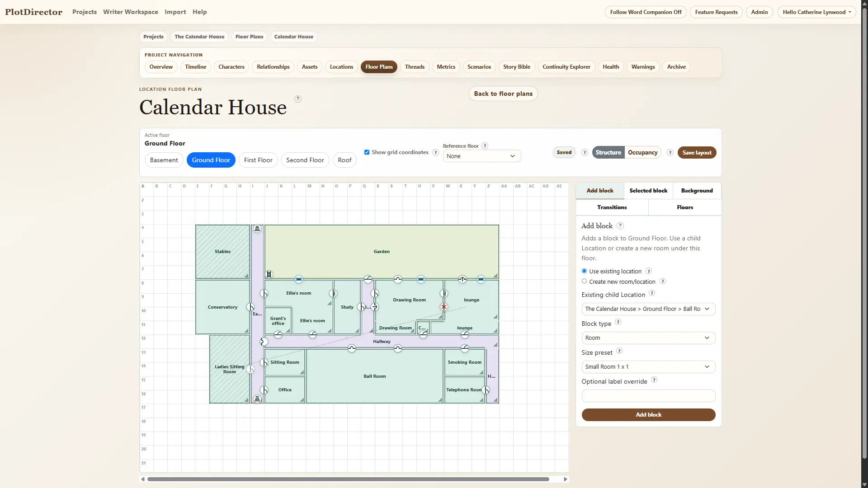Switch to Occupancy view mode
Image resolution: width=868 pixels, height=488 pixels.
click(642, 153)
